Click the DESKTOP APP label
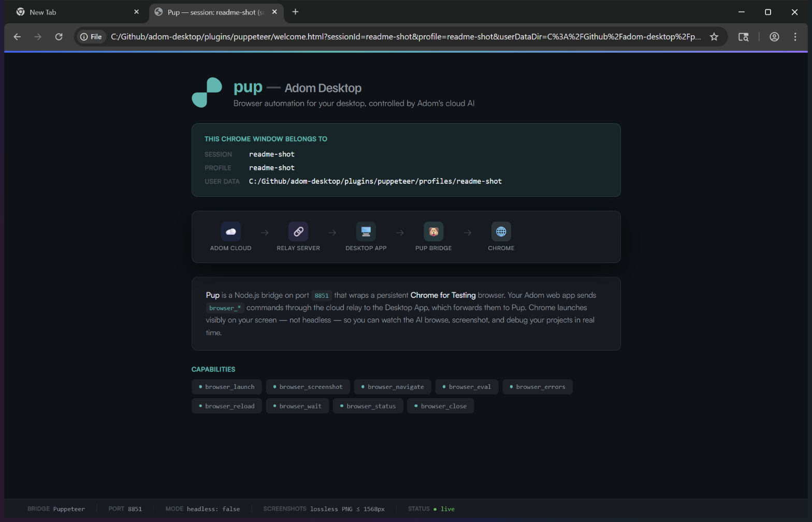 366,248
